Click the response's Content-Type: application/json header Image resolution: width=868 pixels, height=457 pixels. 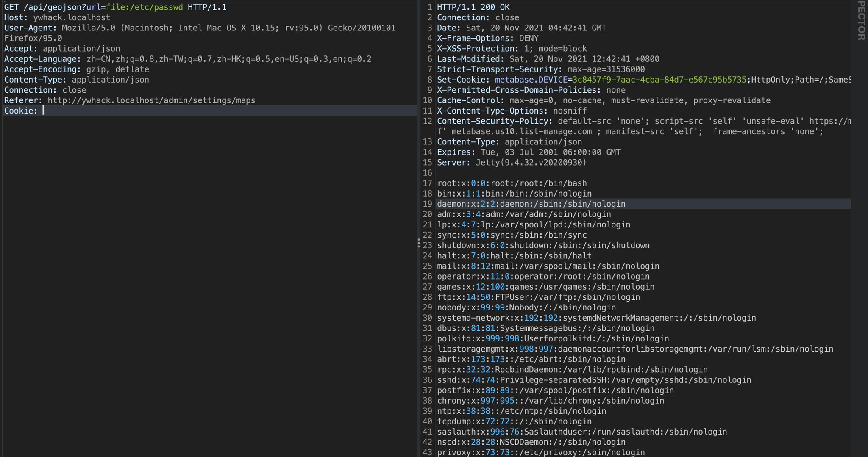(509, 142)
